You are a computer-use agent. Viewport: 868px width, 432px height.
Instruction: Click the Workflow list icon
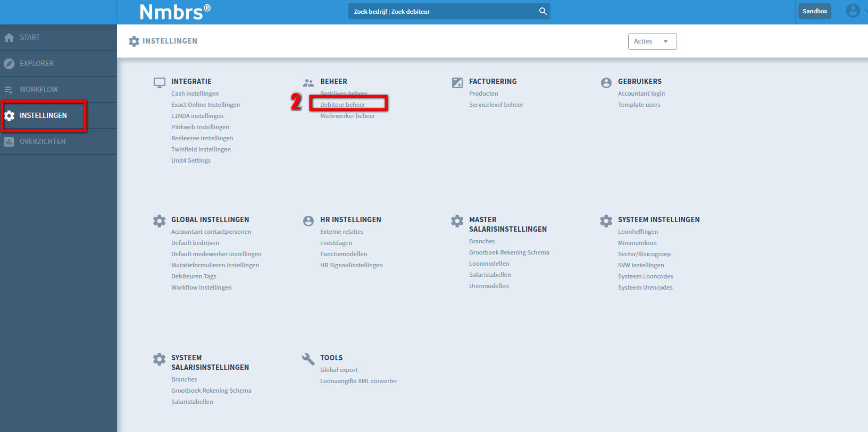coord(9,90)
